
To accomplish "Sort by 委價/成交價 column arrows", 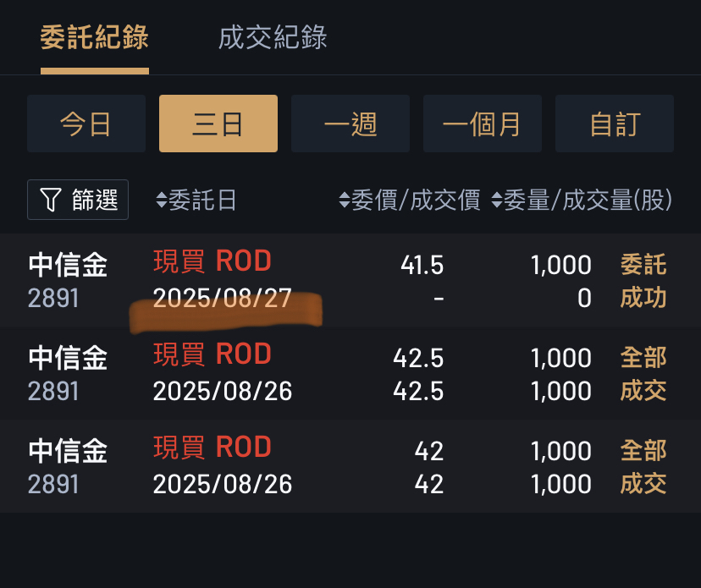I will [x=344, y=201].
